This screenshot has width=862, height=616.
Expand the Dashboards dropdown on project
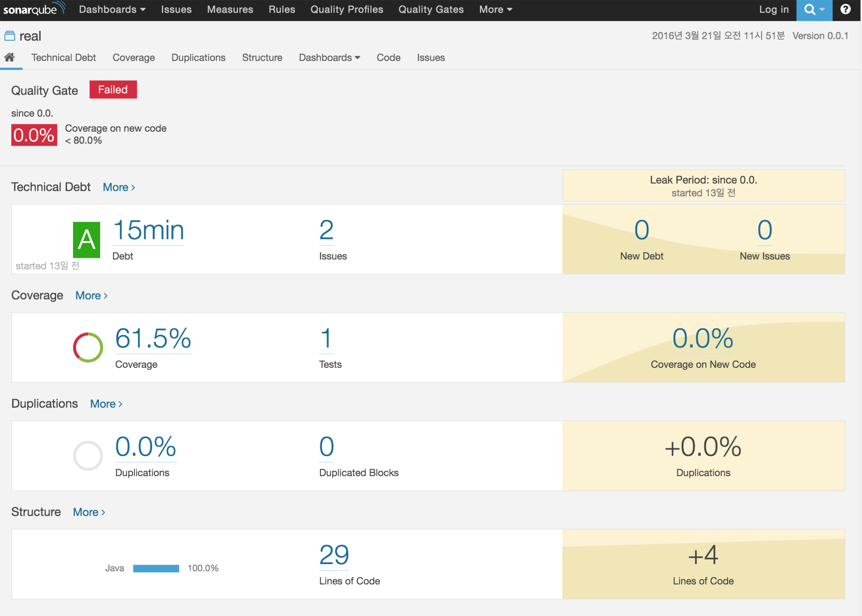click(x=328, y=57)
